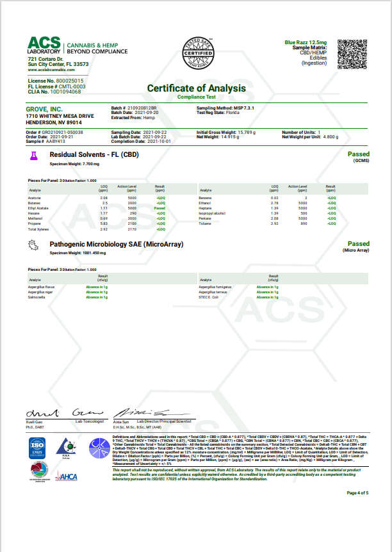The width and height of the screenshot is (392, 552).
Task: Click the Passed status for Residual Solvents
Action: (359, 154)
